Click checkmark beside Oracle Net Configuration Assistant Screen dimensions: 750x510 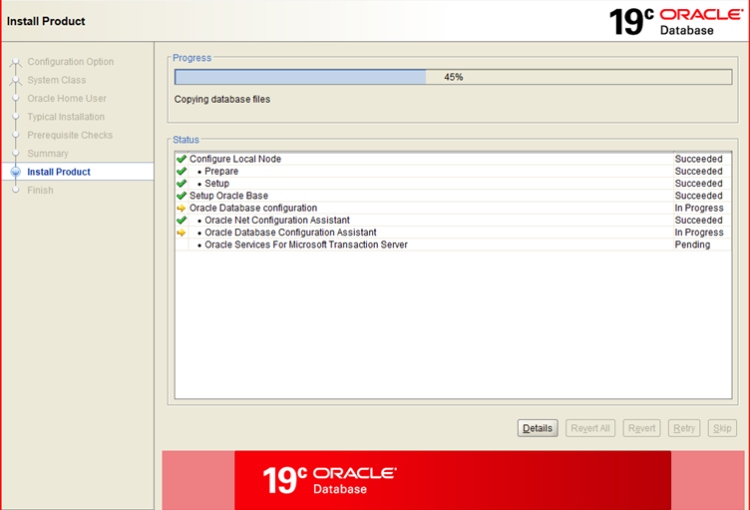(181, 220)
